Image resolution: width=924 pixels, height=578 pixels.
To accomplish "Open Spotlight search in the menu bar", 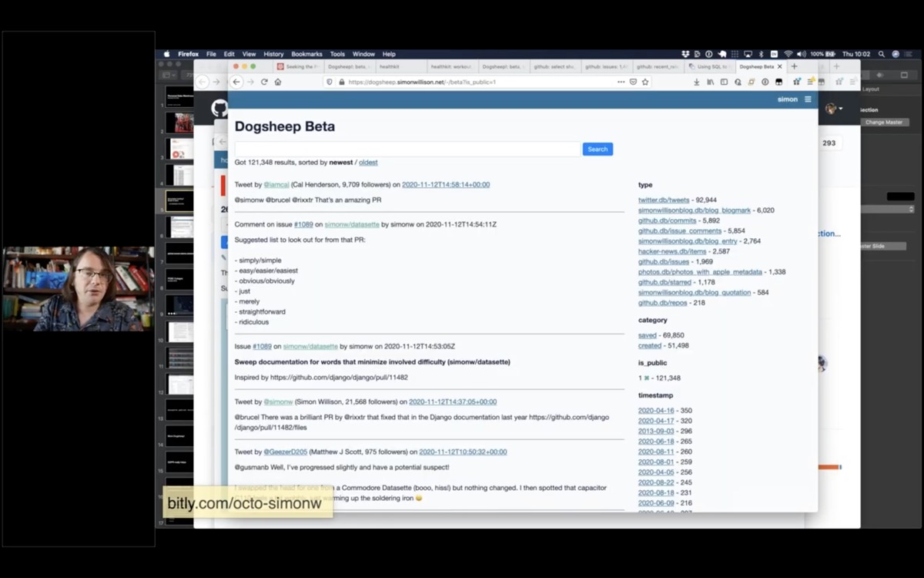I will 881,54.
